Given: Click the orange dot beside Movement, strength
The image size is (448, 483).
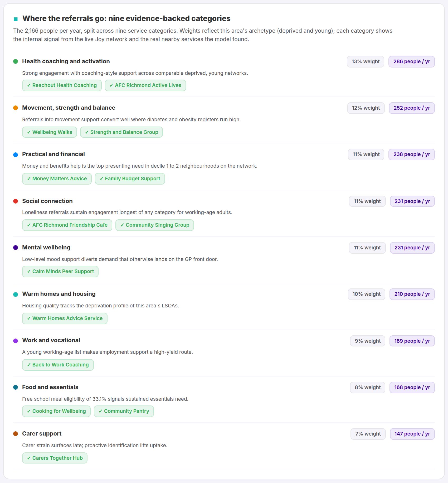Looking at the screenshot, I should pos(16,108).
